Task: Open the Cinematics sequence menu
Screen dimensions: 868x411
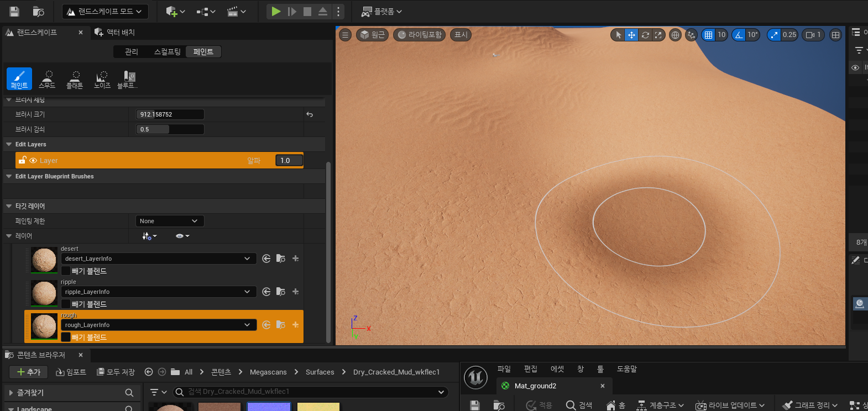Action: pos(236,11)
